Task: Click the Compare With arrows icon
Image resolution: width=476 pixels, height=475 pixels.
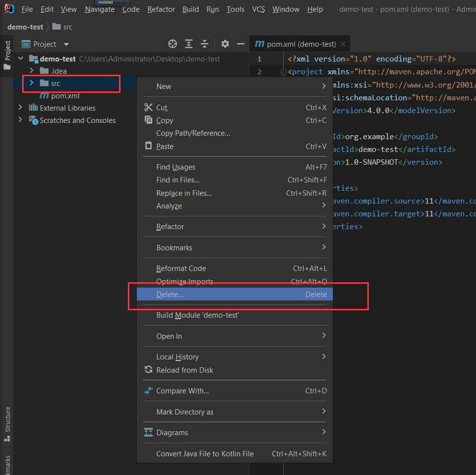Action: [149, 390]
